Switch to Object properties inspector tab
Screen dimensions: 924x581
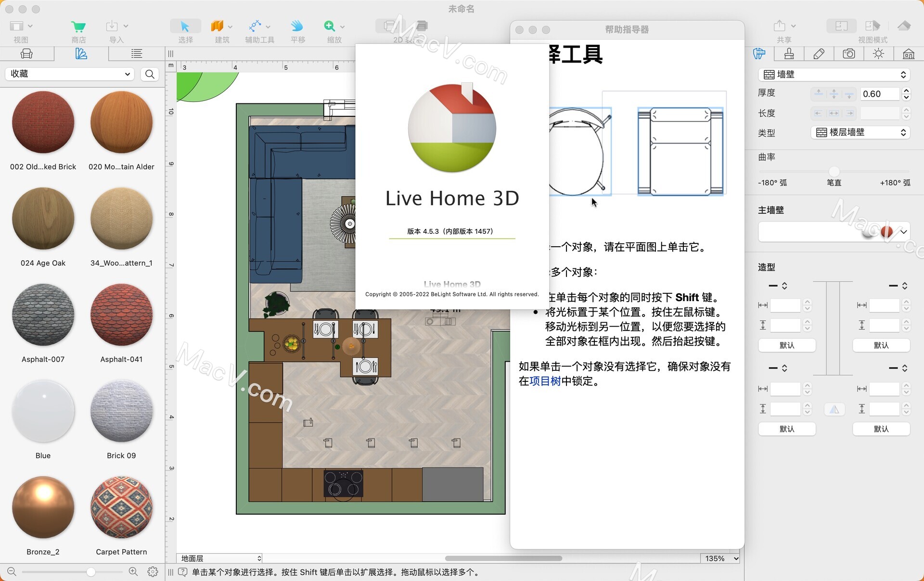coord(759,54)
